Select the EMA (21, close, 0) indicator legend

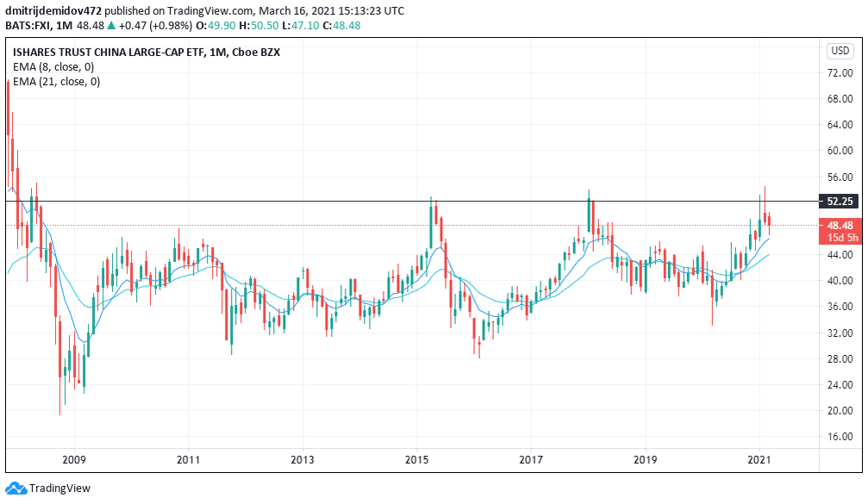(57, 82)
